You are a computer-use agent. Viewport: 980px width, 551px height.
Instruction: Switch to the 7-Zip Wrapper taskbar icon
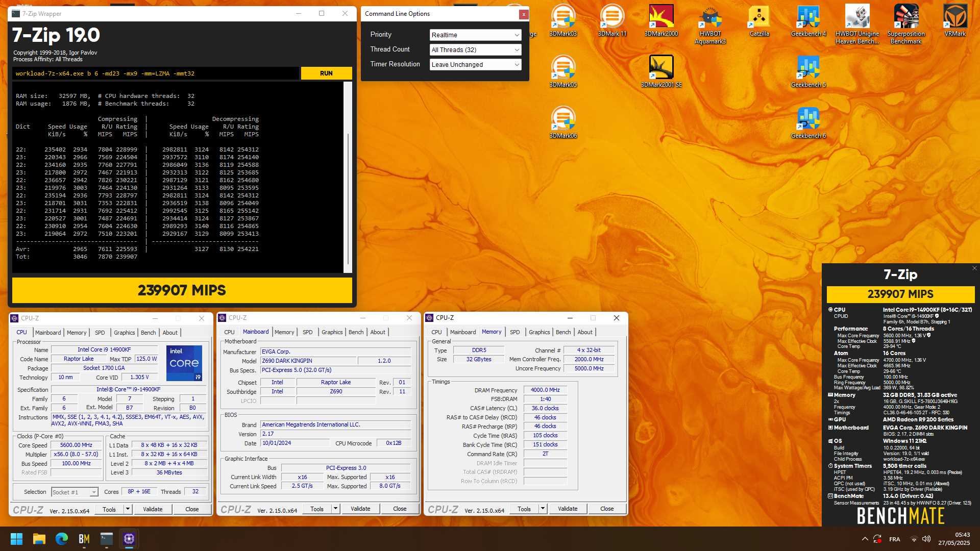[x=107, y=539]
